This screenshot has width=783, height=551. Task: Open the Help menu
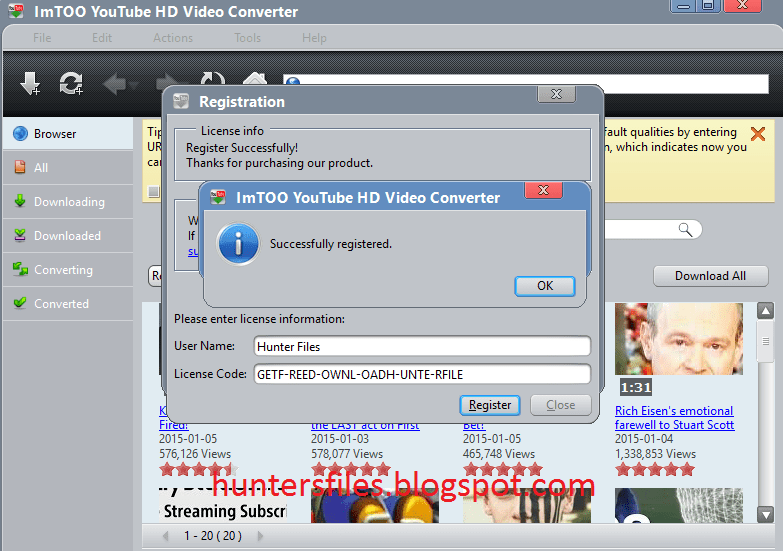point(314,38)
